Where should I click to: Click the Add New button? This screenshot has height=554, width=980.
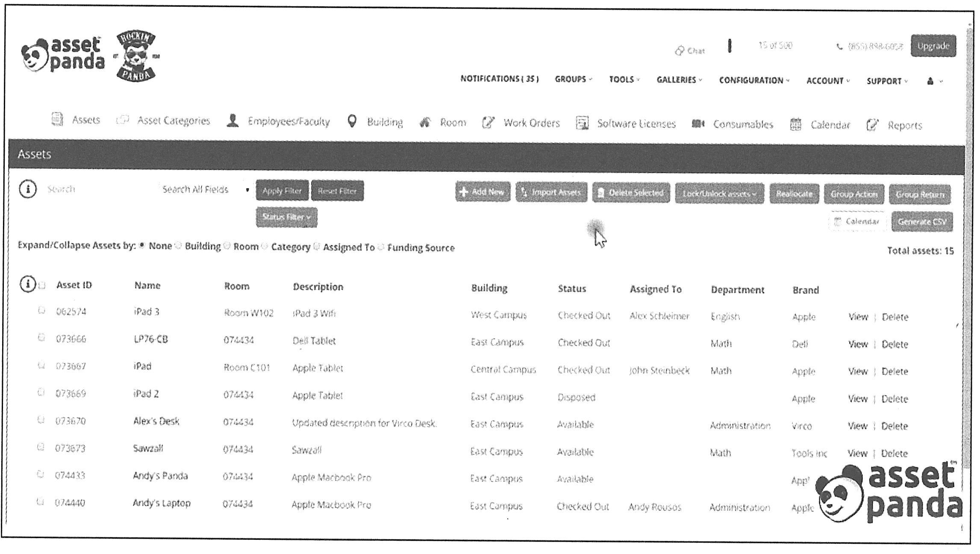point(483,192)
